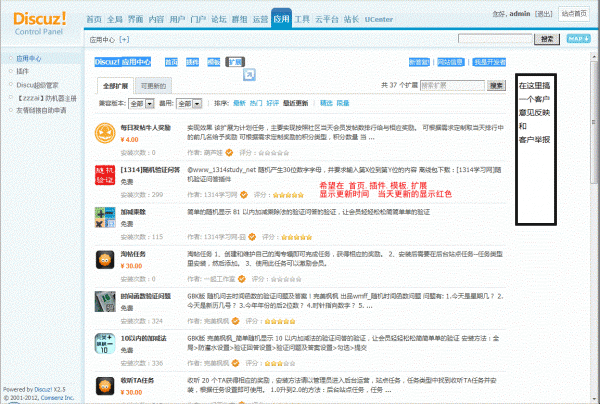Click the [+] icon beside 应用中心
Viewport: 600px width, 404px height.
point(124,39)
